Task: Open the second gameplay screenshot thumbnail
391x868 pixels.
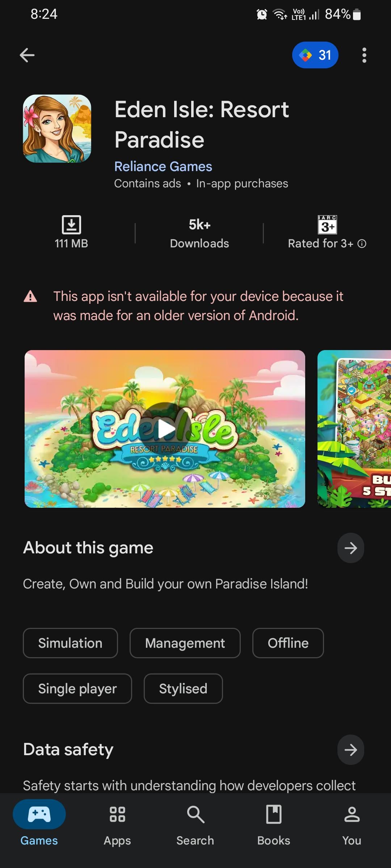Action: coord(354,429)
